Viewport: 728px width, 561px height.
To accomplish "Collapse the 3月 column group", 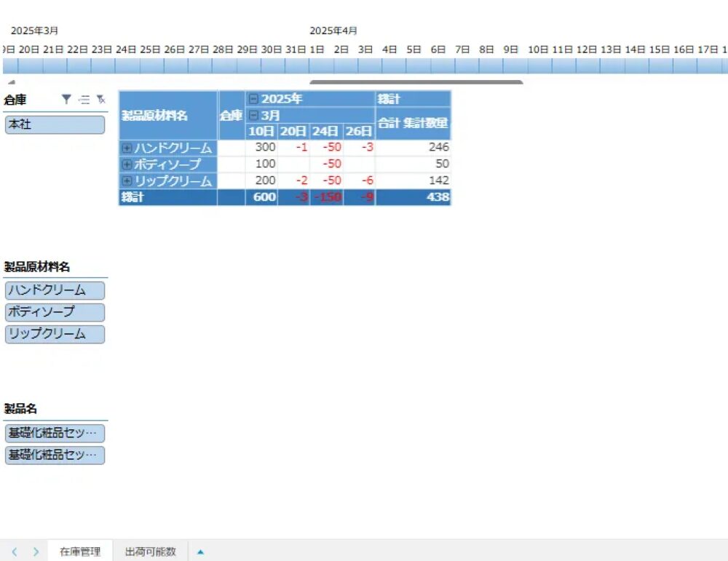I will [253, 116].
